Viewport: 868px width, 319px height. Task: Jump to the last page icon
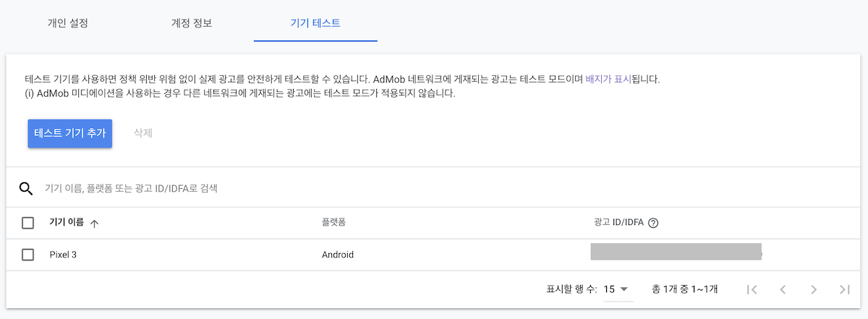click(x=844, y=289)
